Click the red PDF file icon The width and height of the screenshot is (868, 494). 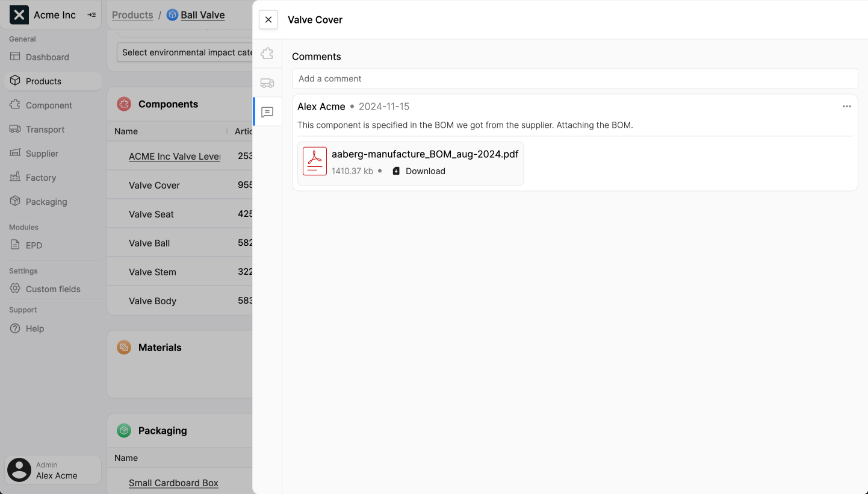pyautogui.click(x=314, y=161)
